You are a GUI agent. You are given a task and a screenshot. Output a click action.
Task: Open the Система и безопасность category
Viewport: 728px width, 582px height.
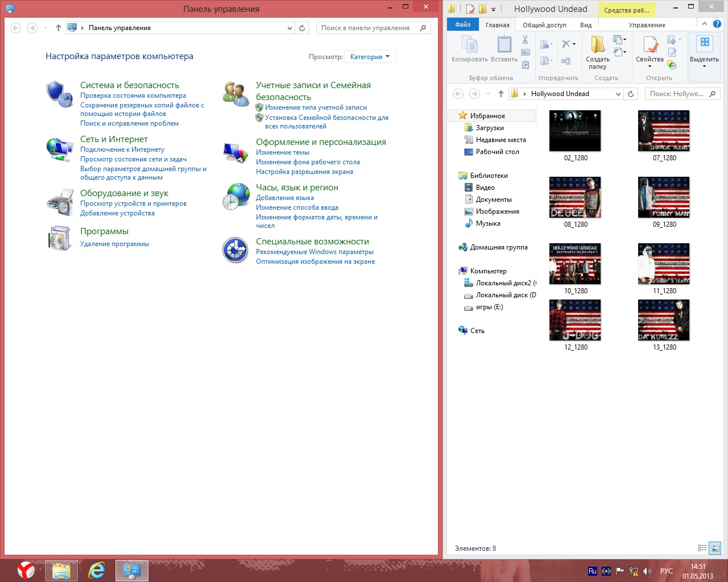130,85
